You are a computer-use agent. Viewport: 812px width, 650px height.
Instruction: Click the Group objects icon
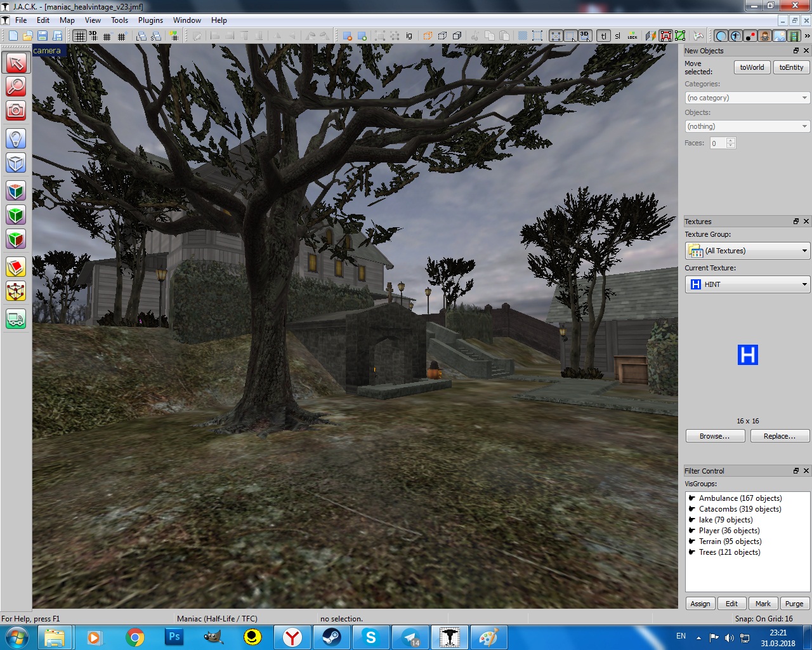pyautogui.click(x=379, y=36)
